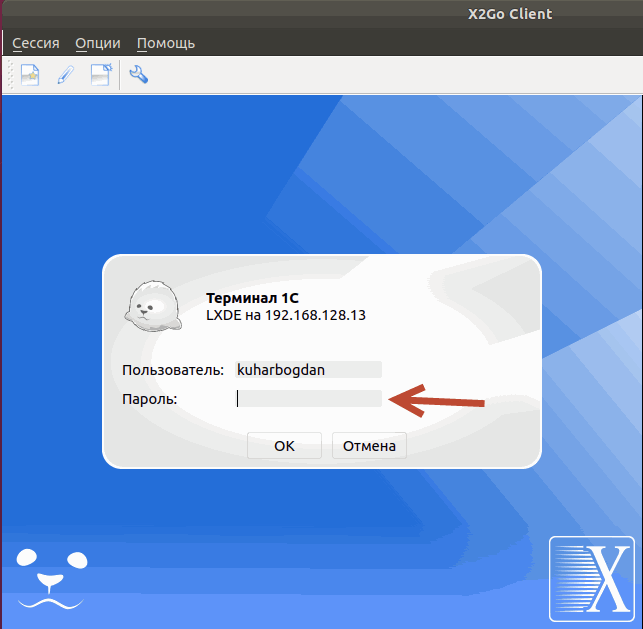Click the Пароль label text
Viewport: 643px width, 629px height.
coord(149,399)
